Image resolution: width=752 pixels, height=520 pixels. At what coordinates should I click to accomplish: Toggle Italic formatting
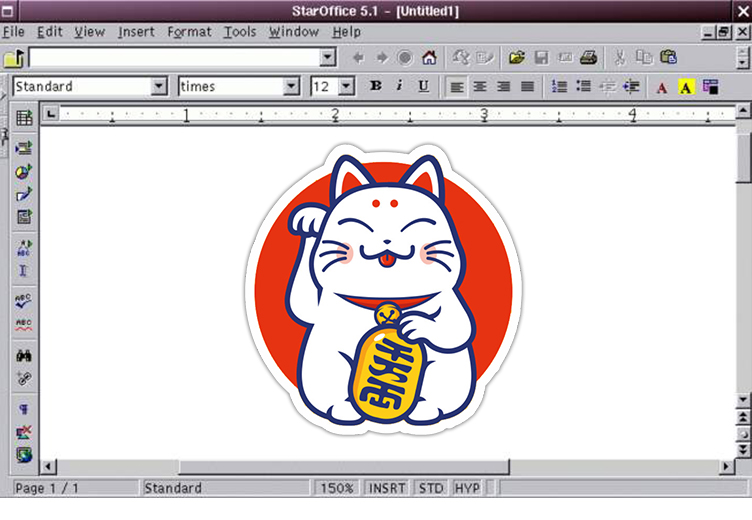coord(399,86)
